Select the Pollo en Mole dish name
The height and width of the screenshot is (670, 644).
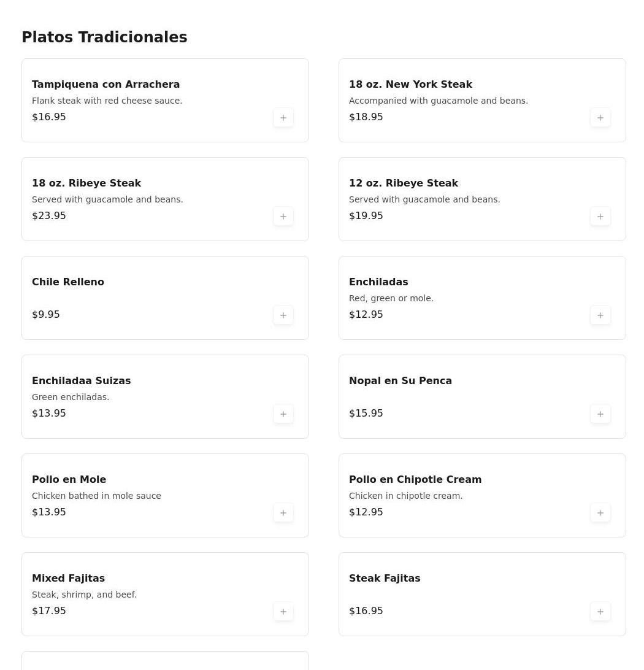[x=69, y=480]
